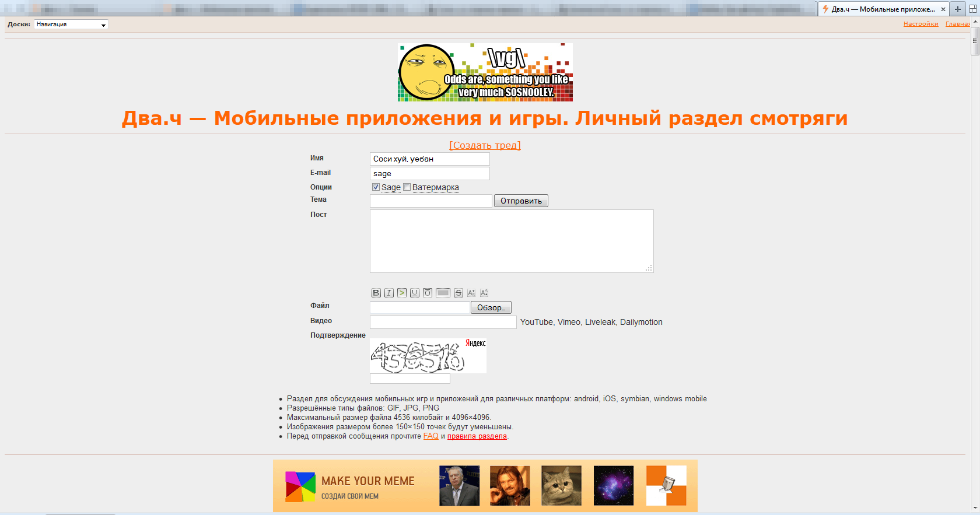Screen dimensions: 980x515
Task: Click the page heading Два.ч — Мобильные приложения и игры
Action: pyautogui.click(x=485, y=118)
